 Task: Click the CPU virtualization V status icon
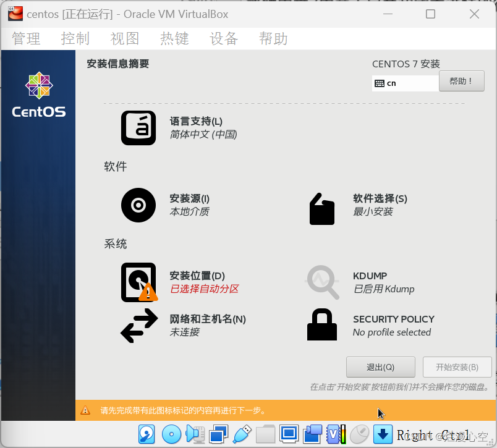(336, 434)
